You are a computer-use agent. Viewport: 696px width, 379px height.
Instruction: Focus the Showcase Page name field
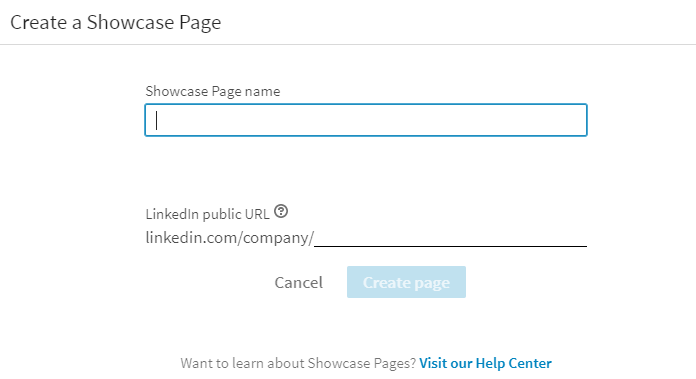click(366, 120)
